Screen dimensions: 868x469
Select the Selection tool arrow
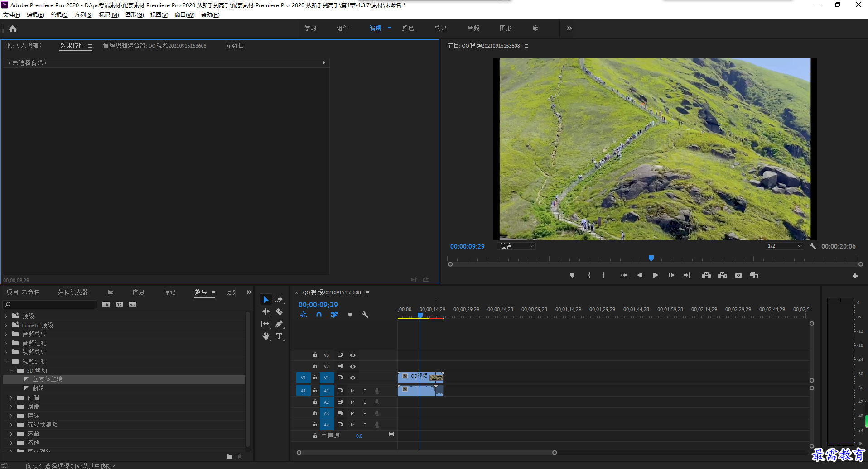(x=266, y=299)
